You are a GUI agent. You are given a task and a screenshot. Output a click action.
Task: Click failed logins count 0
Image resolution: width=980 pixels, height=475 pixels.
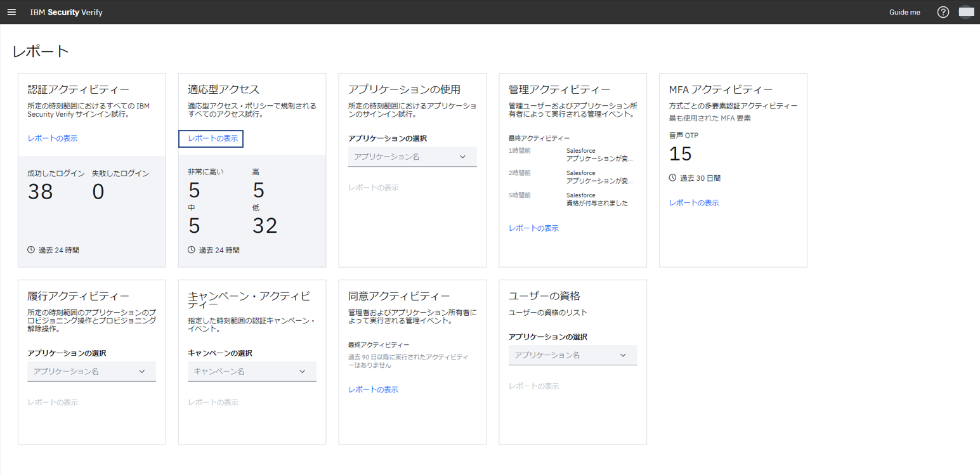pos(98,192)
